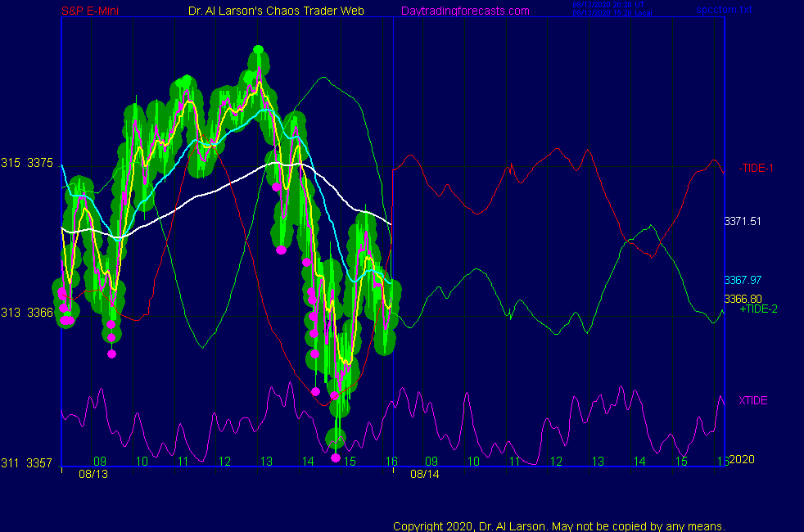This screenshot has height=532, width=804.
Task: Click hour '12' on the 08/14 session
Action: (x=557, y=462)
